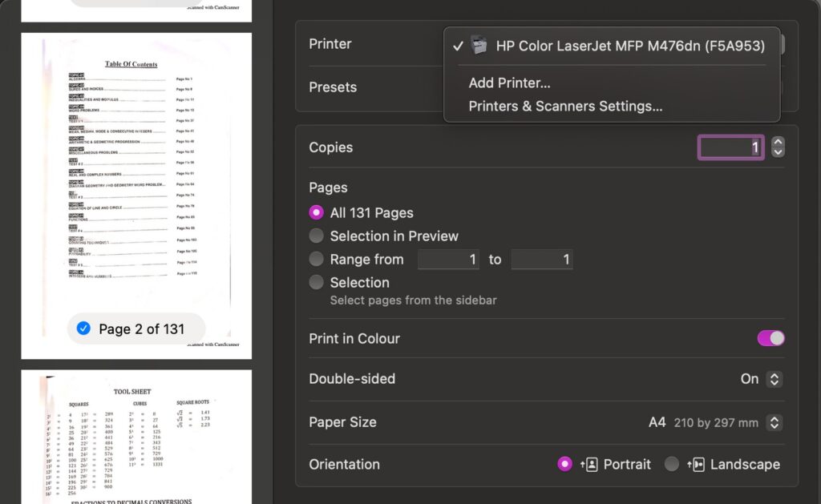Click the checkmark next to HP Color LaserJet
This screenshot has width=821, height=504.
click(x=458, y=46)
